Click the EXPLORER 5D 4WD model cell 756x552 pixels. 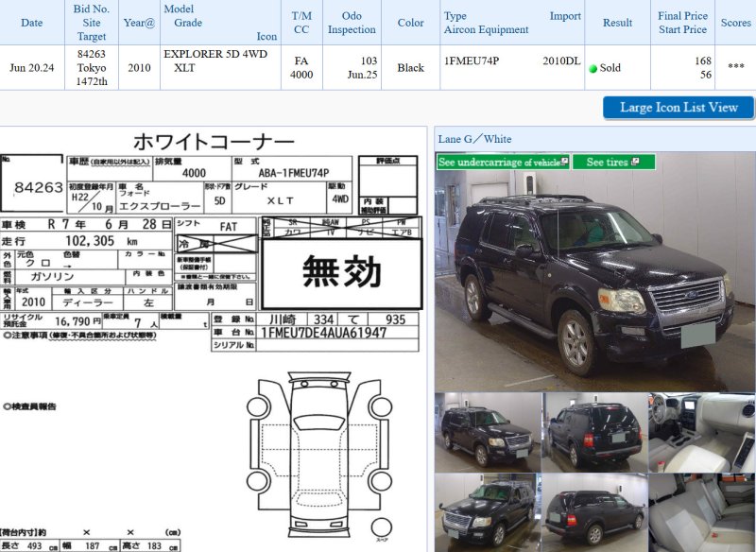click(x=215, y=54)
